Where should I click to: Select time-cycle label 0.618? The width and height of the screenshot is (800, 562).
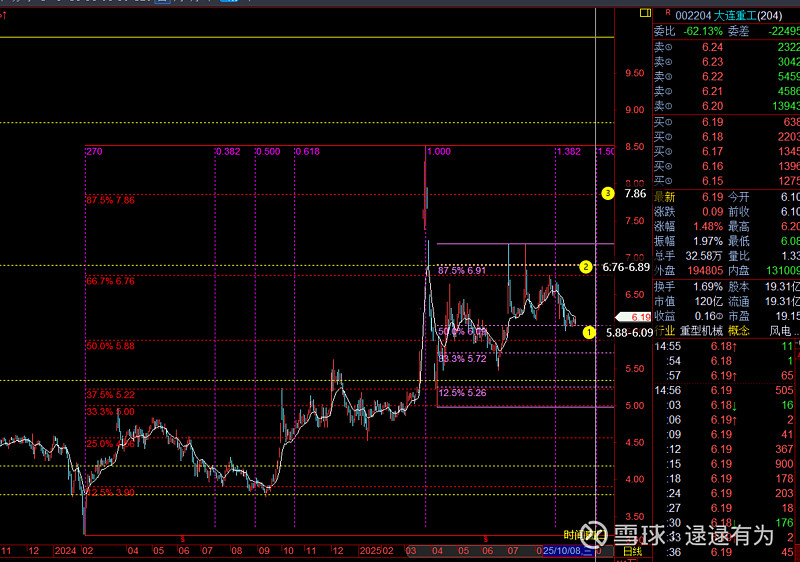click(x=308, y=151)
